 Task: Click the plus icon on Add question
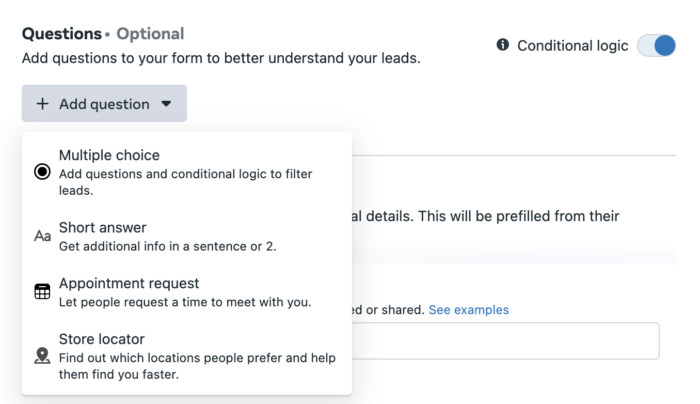click(x=42, y=104)
